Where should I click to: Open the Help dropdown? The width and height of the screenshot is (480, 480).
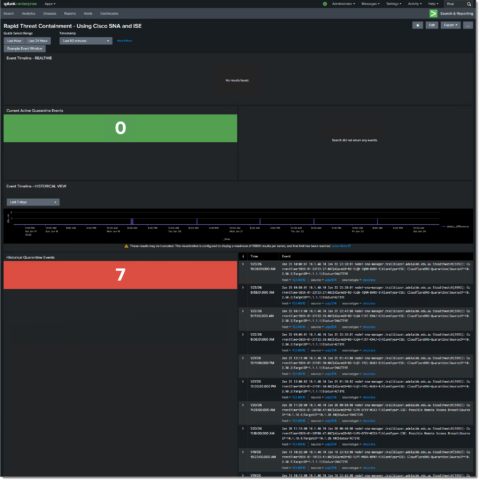coord(433,4)
